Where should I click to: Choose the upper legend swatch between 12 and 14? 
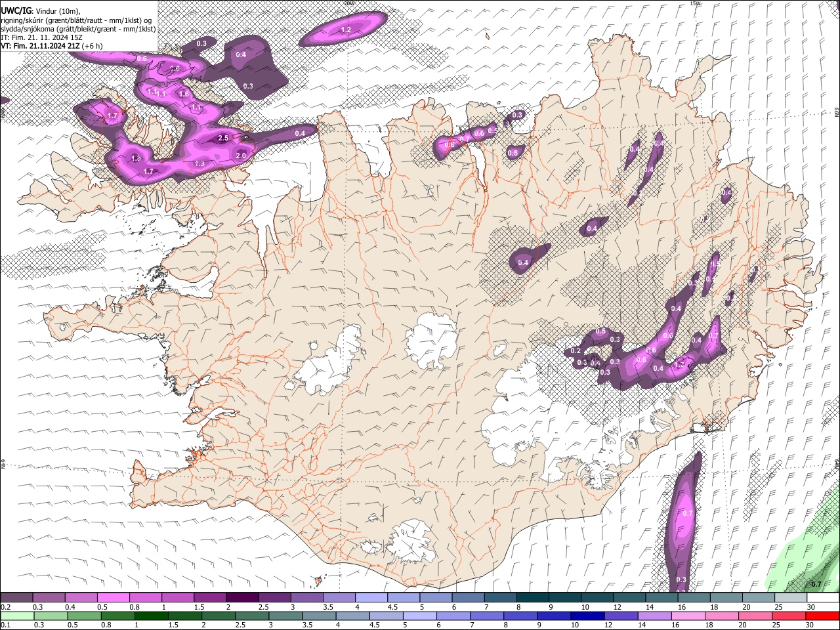(x=629, y=597)
